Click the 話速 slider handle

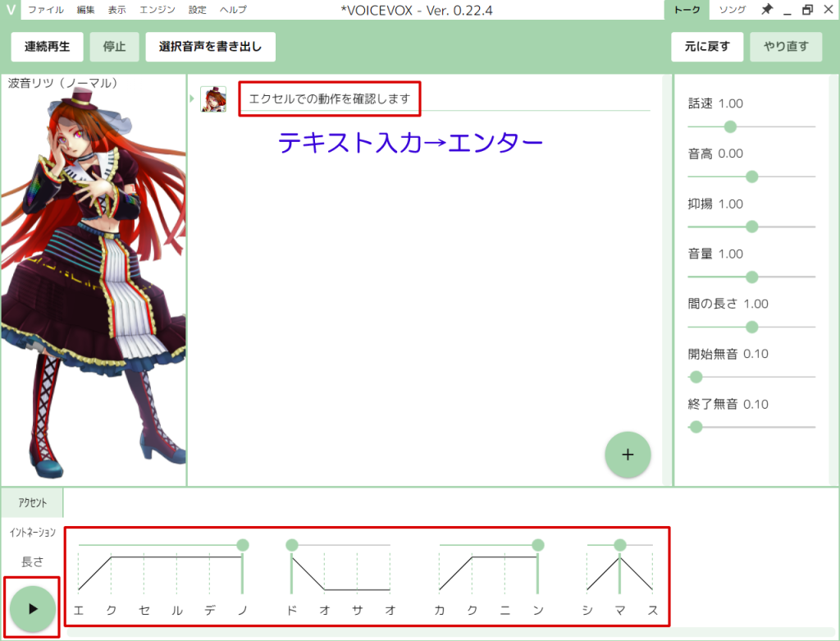[730, 126]
